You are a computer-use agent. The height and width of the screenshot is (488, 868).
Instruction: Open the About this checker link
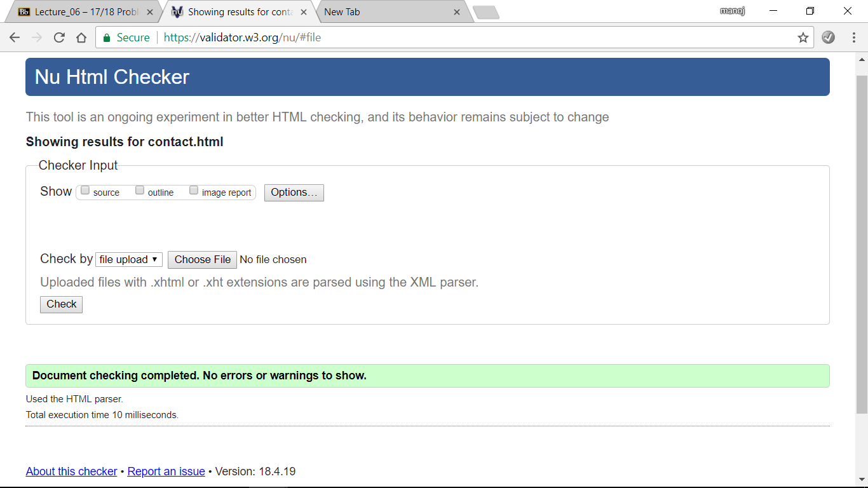point(72,471)
